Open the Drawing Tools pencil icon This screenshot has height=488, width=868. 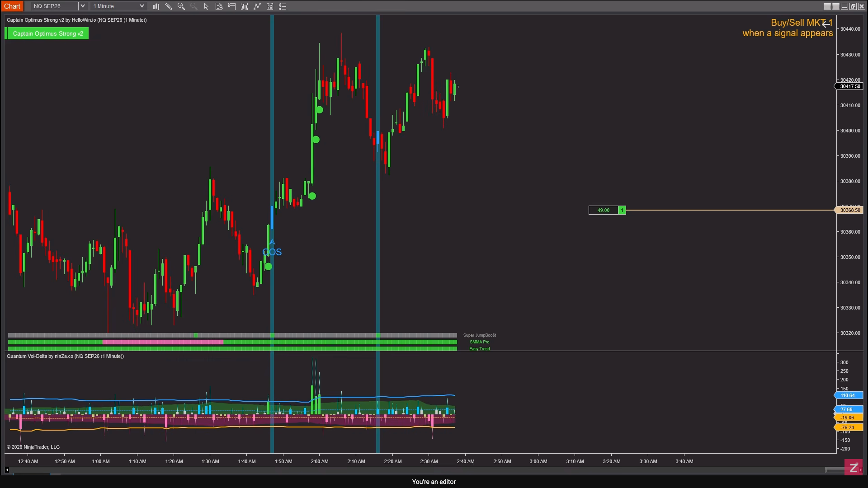click(169, 6)
